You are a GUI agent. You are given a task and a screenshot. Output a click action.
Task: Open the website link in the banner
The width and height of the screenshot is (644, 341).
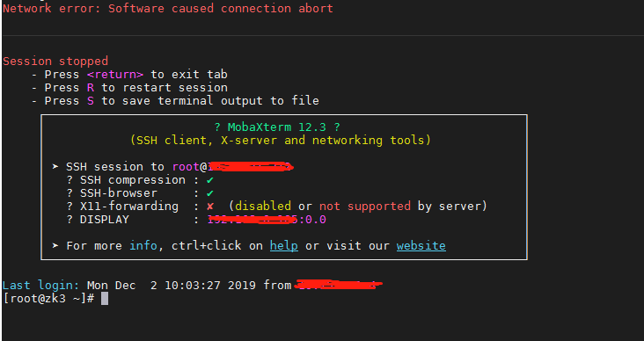[421, 246]
